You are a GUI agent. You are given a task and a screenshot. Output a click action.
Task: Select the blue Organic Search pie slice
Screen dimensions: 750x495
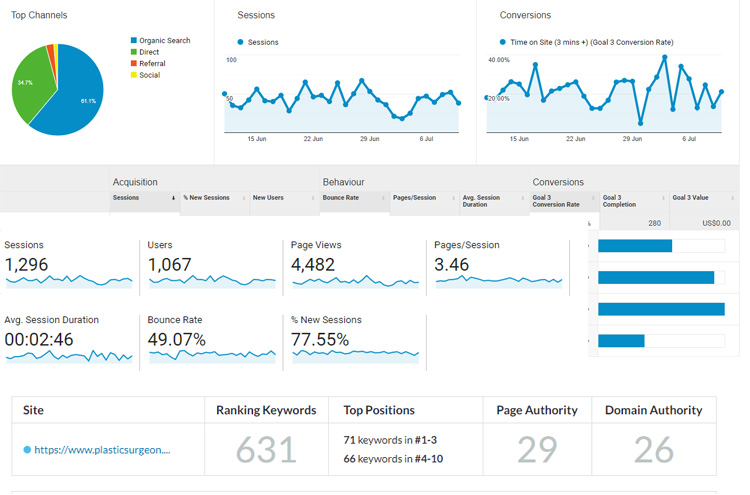click(75, 95)
